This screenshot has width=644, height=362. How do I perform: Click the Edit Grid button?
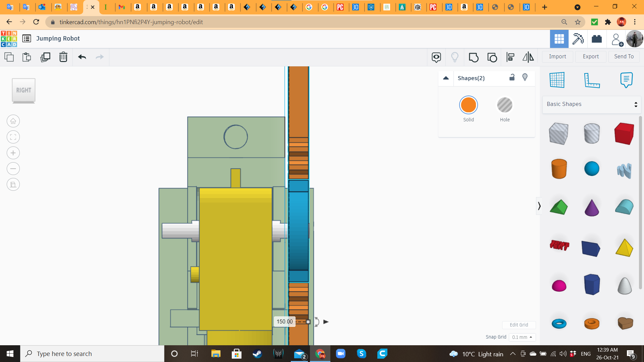tap(519, 325)
